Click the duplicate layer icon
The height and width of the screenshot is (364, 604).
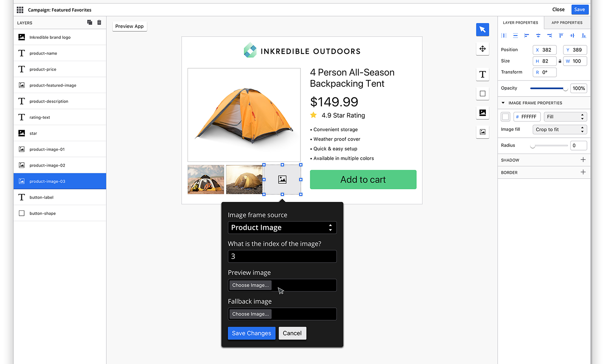click(89, 22)
